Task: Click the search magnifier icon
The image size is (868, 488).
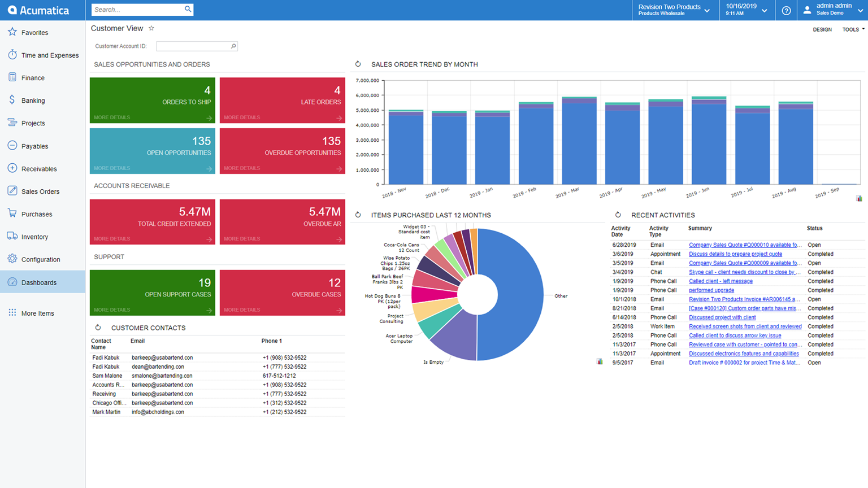Action: [188, 10]
